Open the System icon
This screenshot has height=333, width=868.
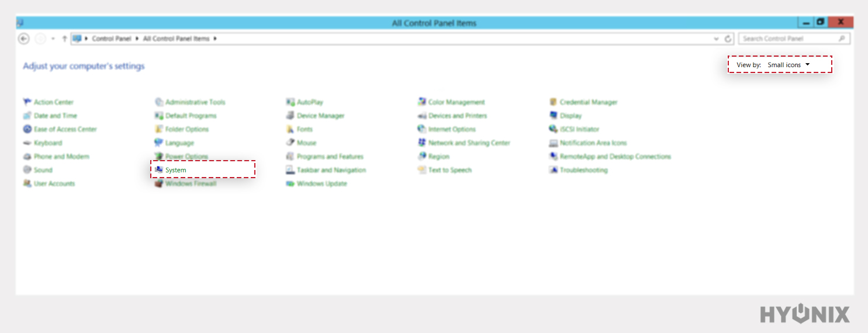point(158,170)
